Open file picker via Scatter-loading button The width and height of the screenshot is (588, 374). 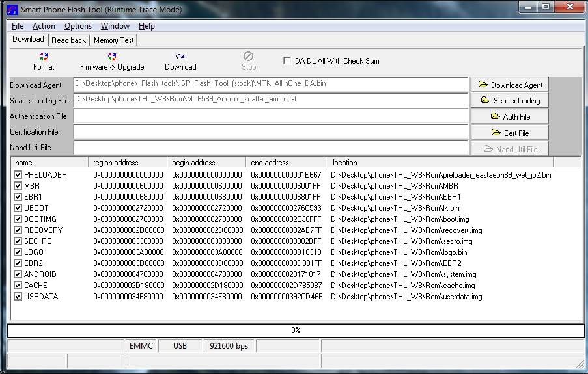coord(509,100)
